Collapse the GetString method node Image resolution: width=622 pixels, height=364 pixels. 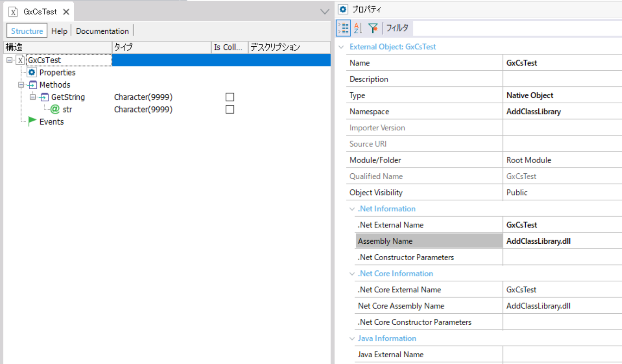click(33, 97)
